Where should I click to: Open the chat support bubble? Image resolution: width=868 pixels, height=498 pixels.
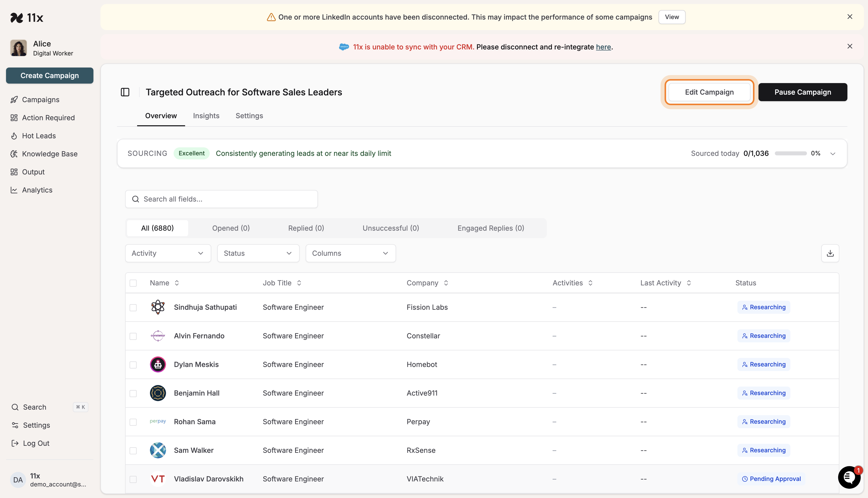pyautogui.click(x=849, y=477)
